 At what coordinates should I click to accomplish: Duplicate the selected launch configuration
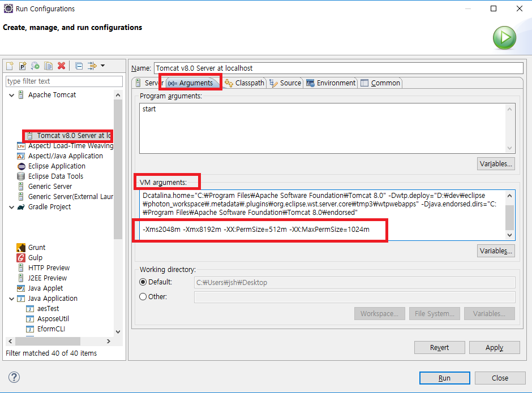pos(48,66)
